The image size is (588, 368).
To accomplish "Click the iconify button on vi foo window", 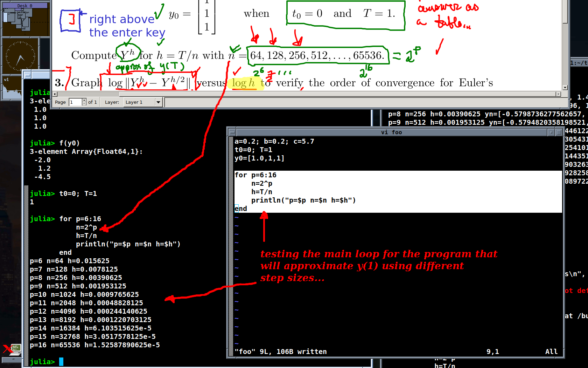I will point(551,132).
